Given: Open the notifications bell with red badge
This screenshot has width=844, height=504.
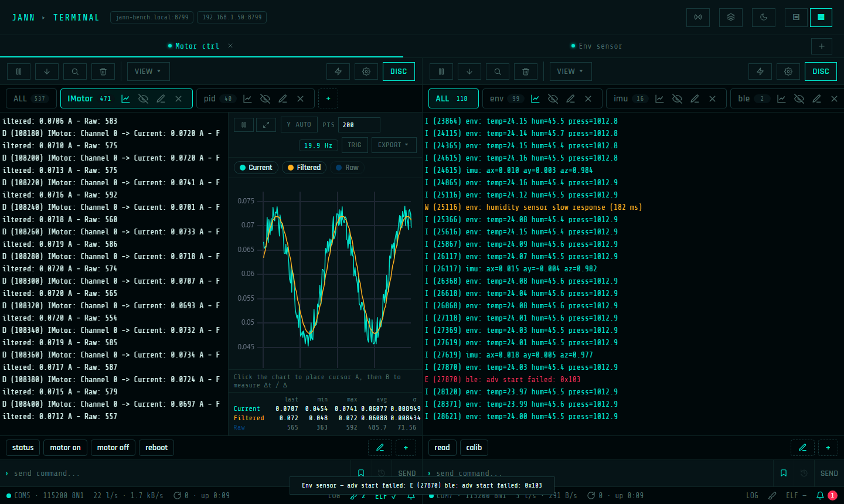Looking at the screenshot, I should (x=825, y=496).
